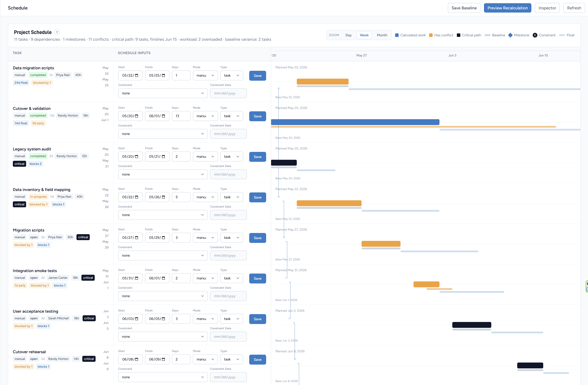Open Finish date calendar icon for Cutover rehearsal
The image size is (588, 385).
(x=163, y=359)
